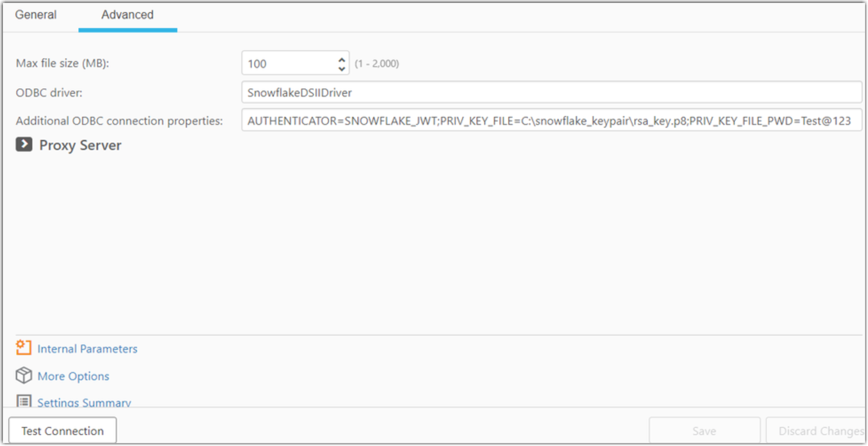The image size is (868, 446).
Task: Click the ODBC driver text field
Action: [533, 92]
